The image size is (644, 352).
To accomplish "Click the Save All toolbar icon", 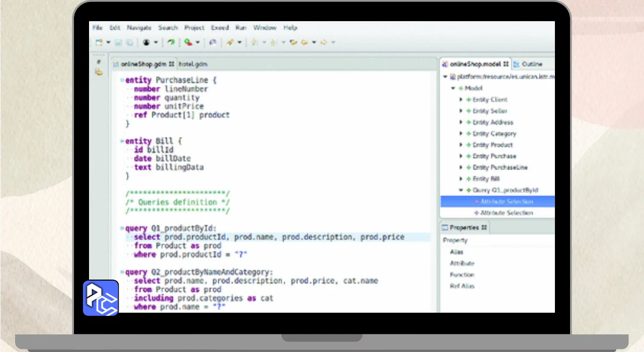I will pyautogui.click(x=129, y=43).
